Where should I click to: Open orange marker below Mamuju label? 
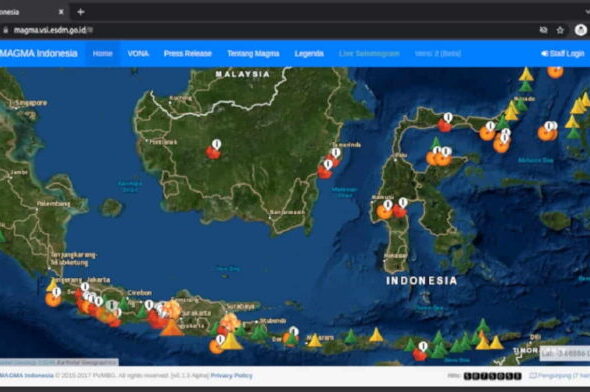pyautogui.click(x=384, y=212)
